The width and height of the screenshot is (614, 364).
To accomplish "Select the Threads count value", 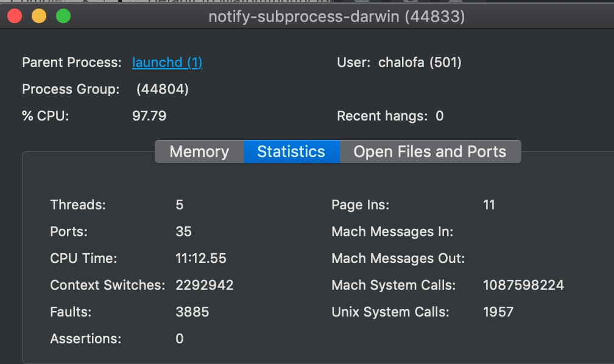I will pos(179,205).
